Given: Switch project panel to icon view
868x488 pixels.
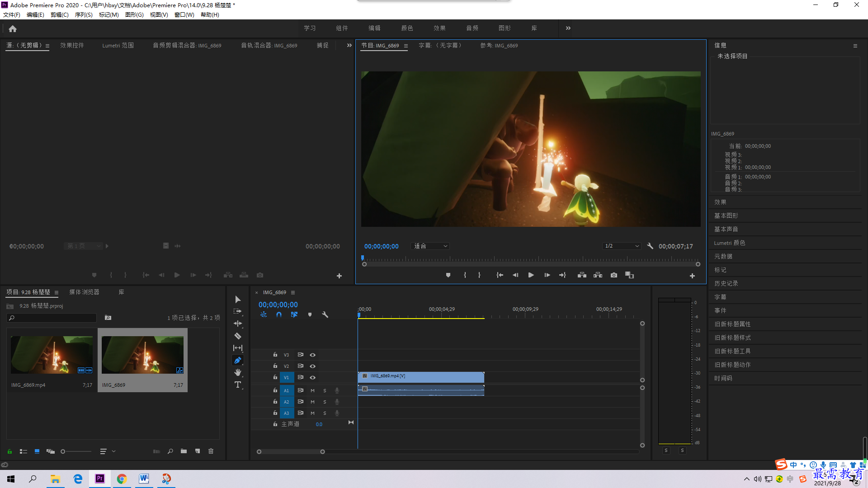Looking at the screenshot, I should tap(37, 451).
